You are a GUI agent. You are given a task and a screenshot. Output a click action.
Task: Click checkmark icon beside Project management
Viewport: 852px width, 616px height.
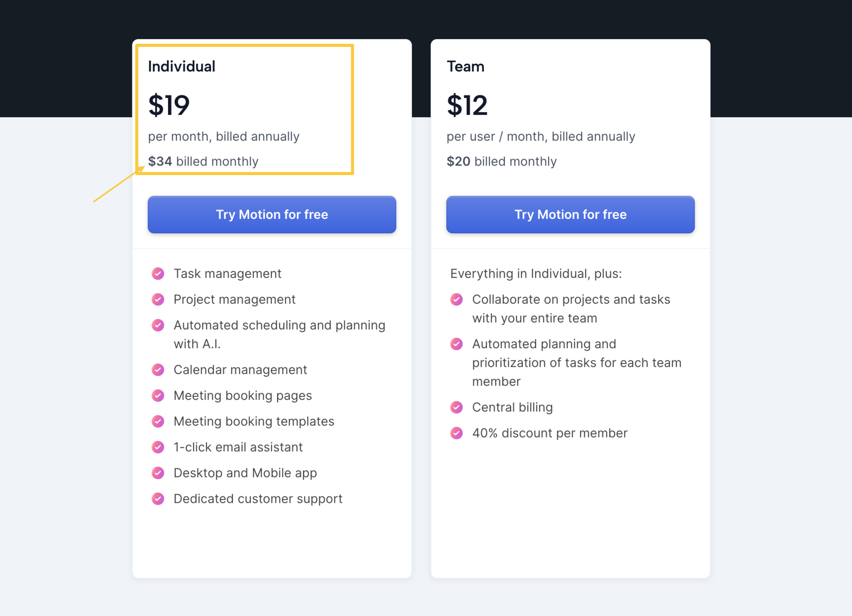(x=158, y=299)
